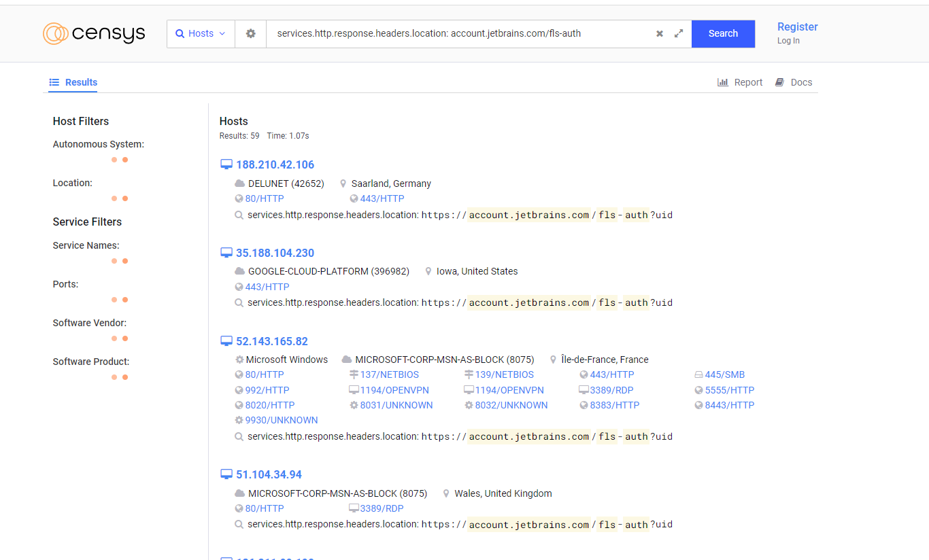929x560 pixels.
Task: Click the 'Autonomous System:' filter label
Action: pyautogui.click(x=99, y=144)
